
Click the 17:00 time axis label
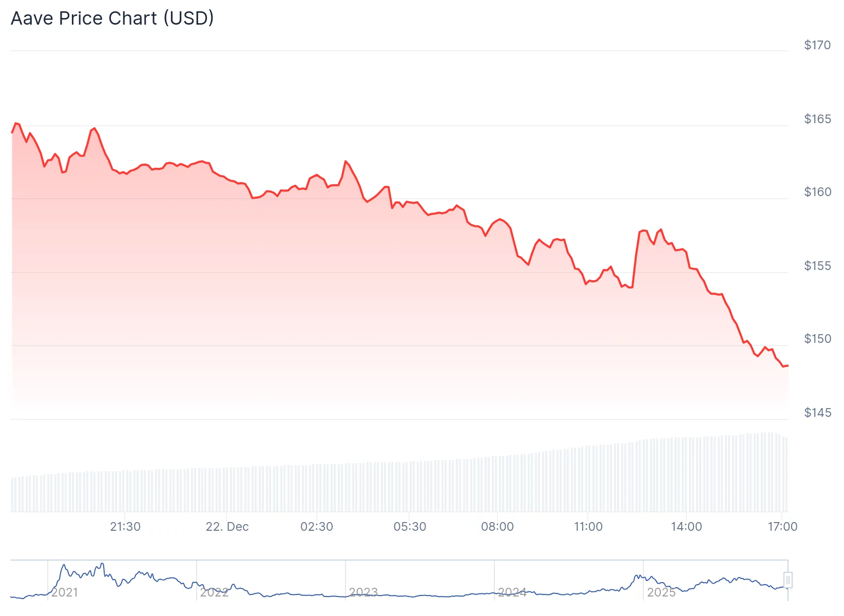click(782, 527)
